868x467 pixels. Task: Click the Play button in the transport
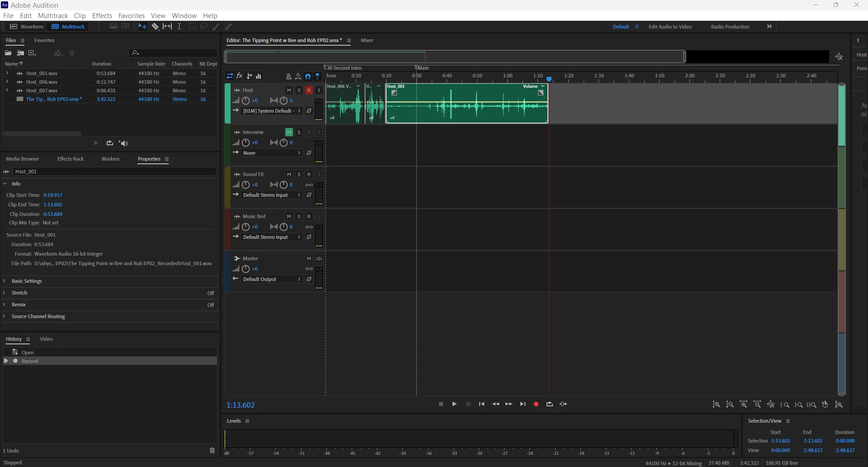tap(454, 404)
